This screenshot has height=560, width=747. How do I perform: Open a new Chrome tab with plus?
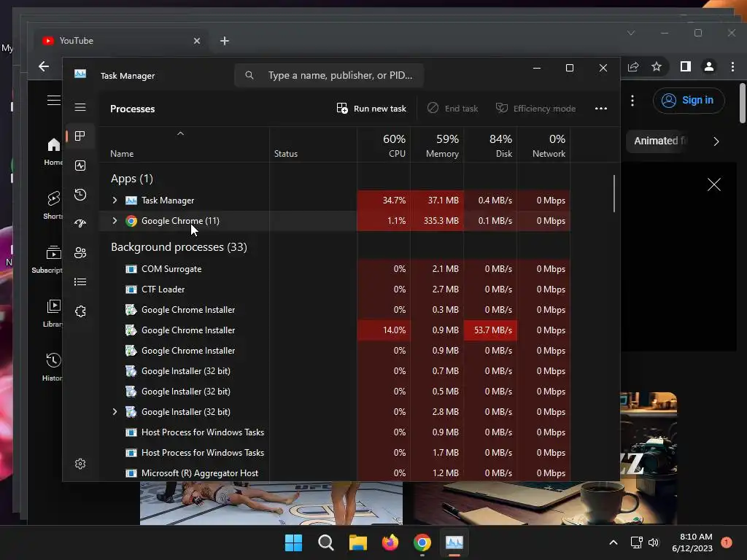pyautogui.click(x=225, y=41)
